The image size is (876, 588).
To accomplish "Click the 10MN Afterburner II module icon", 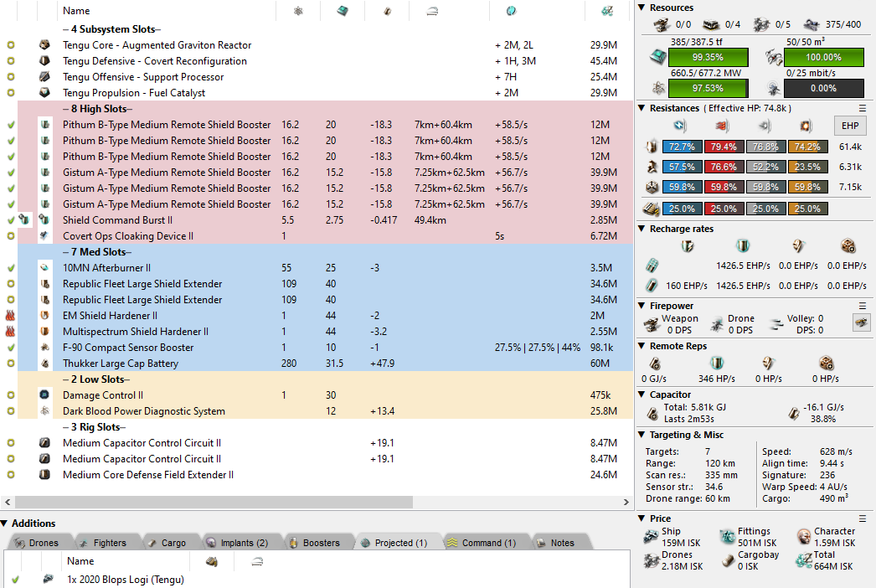I will pos(44,268).
